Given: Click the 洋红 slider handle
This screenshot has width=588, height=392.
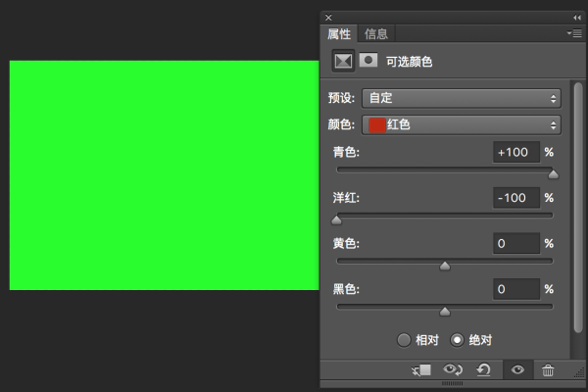Looking at the screenshot, I should pos(336,220).
